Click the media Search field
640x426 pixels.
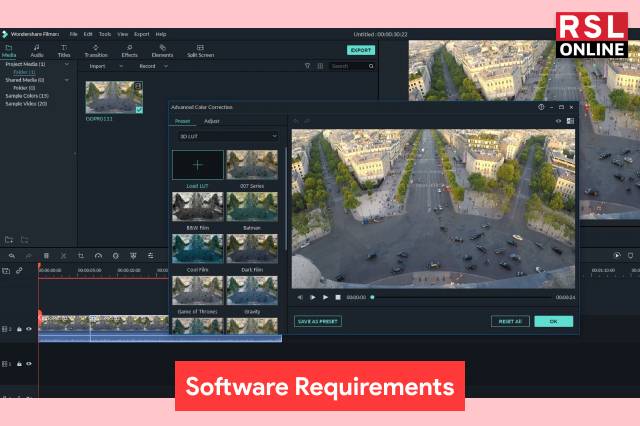349,66
